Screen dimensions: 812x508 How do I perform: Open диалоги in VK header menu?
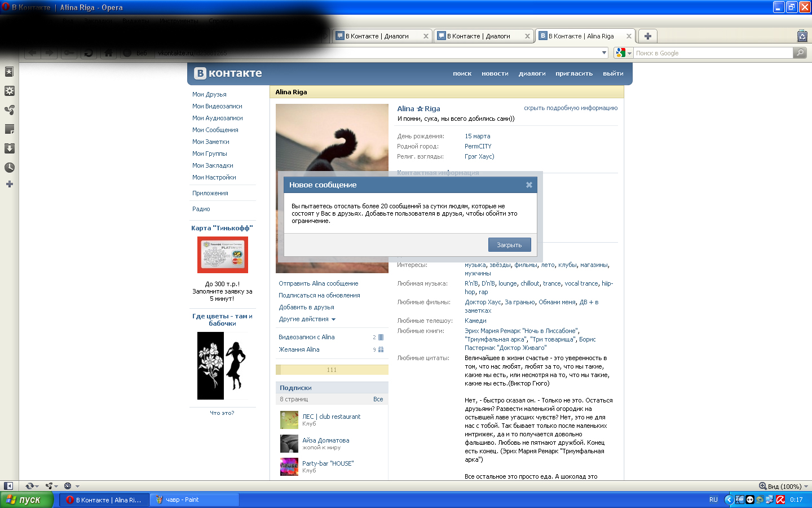point(532,73)
